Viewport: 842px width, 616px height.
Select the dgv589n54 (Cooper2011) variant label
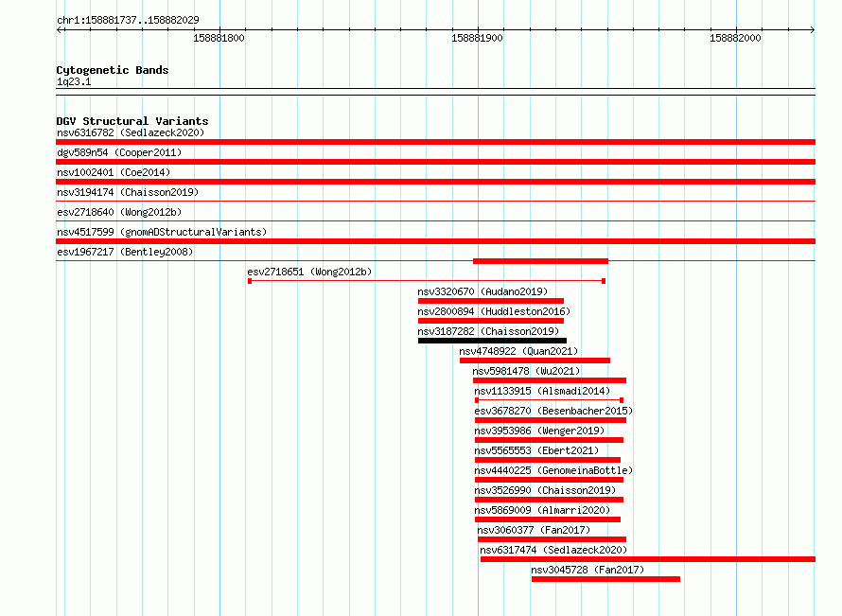(x=119, y=152)
